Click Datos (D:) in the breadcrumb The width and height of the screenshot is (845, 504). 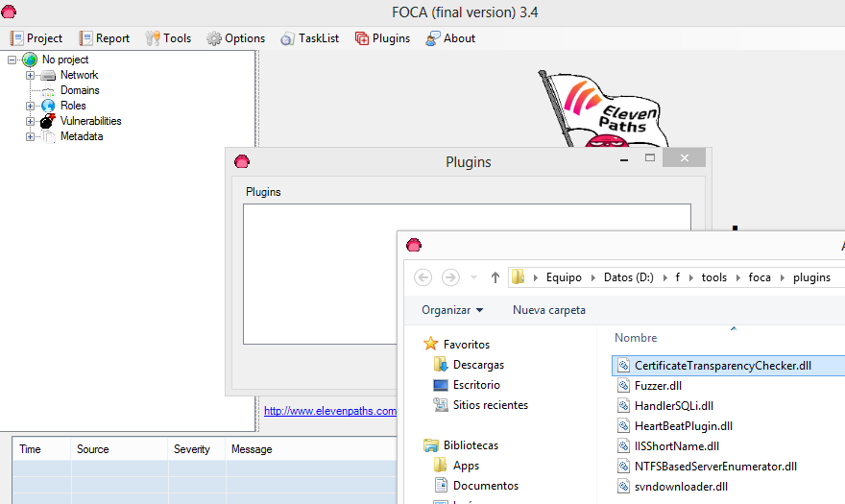(628, 277)
